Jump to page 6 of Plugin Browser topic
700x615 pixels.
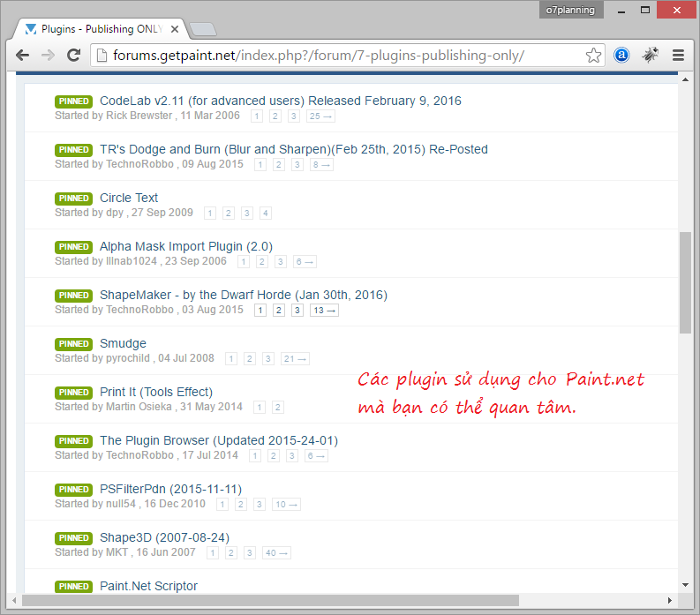[x=316, y=456]
